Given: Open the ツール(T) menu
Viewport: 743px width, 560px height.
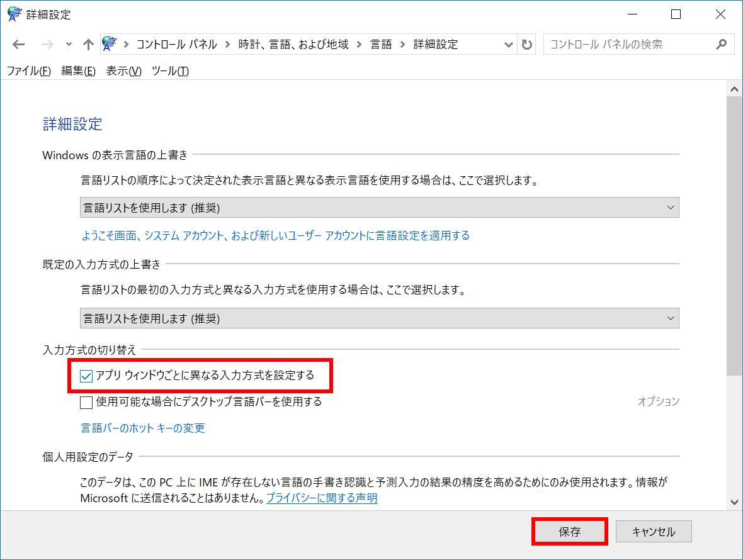Looking at the screenshot, I should click(170, 71).
